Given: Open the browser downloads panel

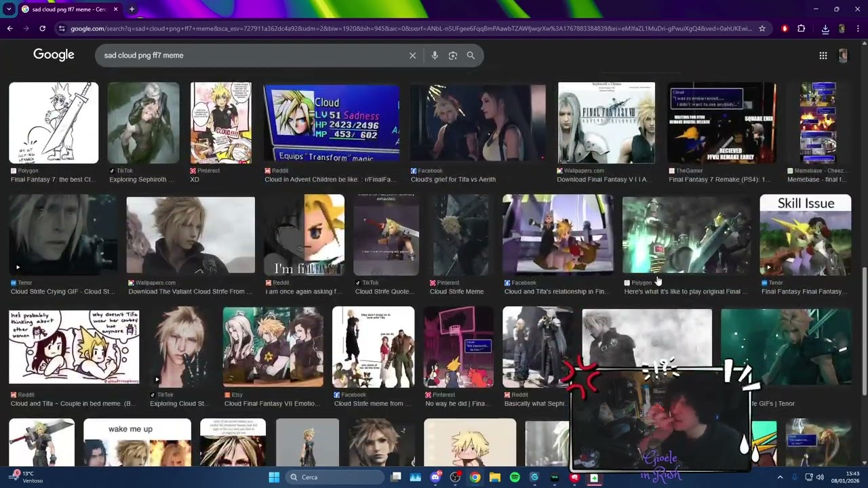Looking at the screenshot, I should [x=825, y=28].
